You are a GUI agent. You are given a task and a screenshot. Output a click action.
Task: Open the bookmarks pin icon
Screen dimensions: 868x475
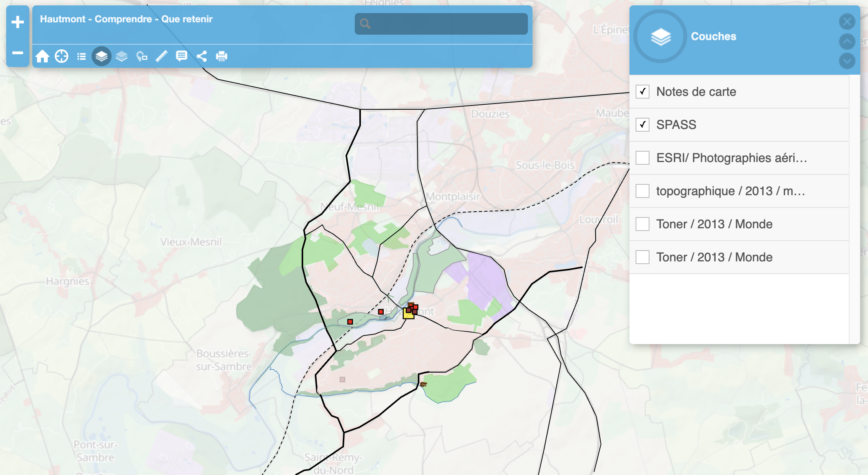[142, 57]
